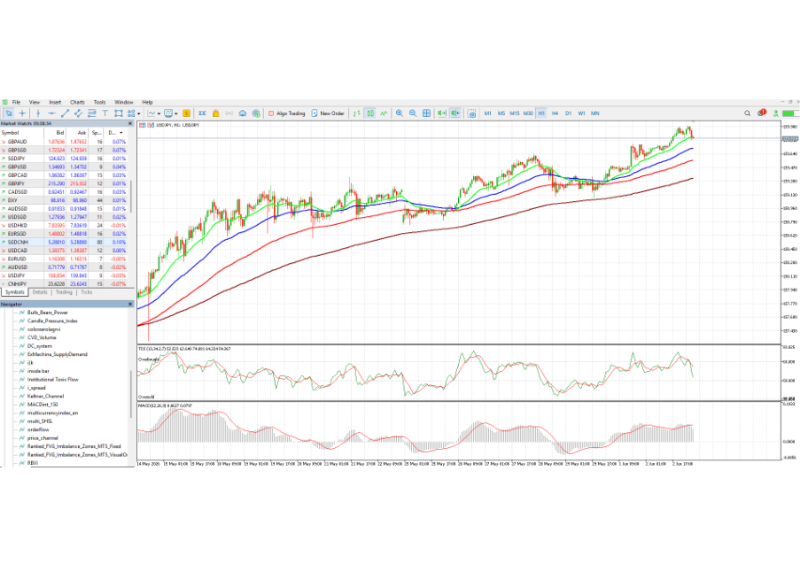800x568 pixels.
Task: Switch to M5 timeframe
Action: click(x=501, y=113)
